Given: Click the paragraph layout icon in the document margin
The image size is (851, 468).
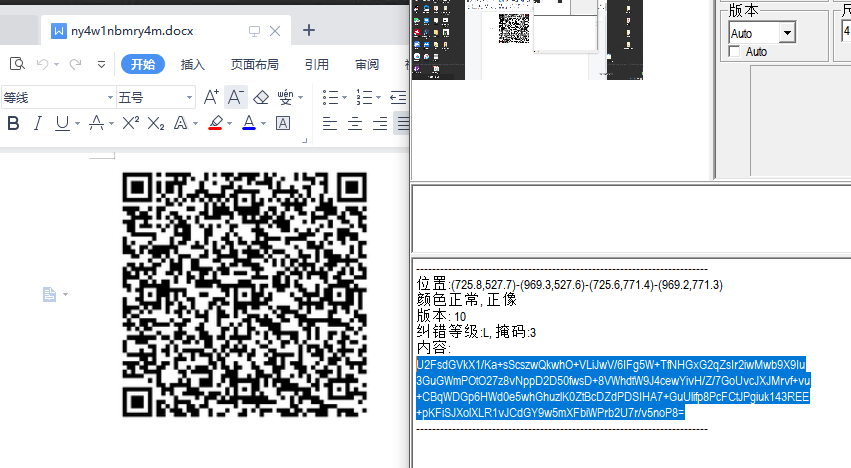Looking at the screenshot, I should 49,294.
